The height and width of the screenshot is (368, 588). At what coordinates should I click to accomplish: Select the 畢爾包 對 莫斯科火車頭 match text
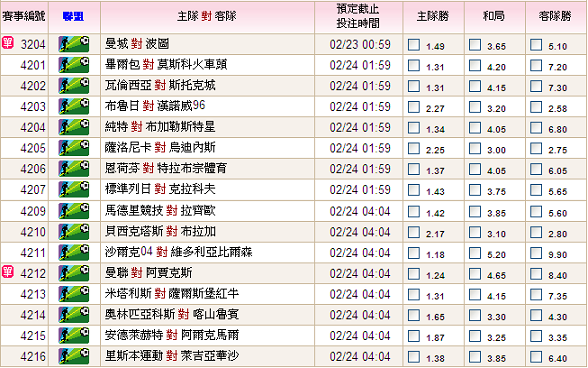[166, 65]
